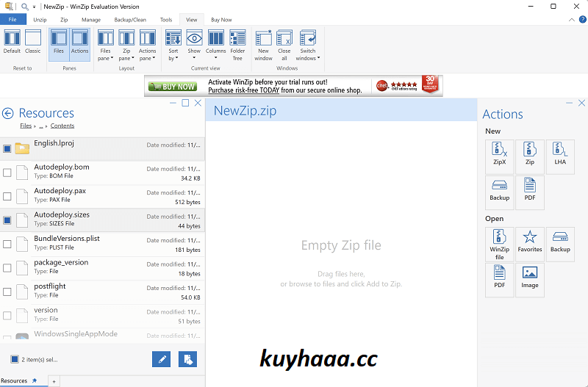Click the Autodeploy.bom file icon
Viewport: 588px width, 387px height.
22,173
